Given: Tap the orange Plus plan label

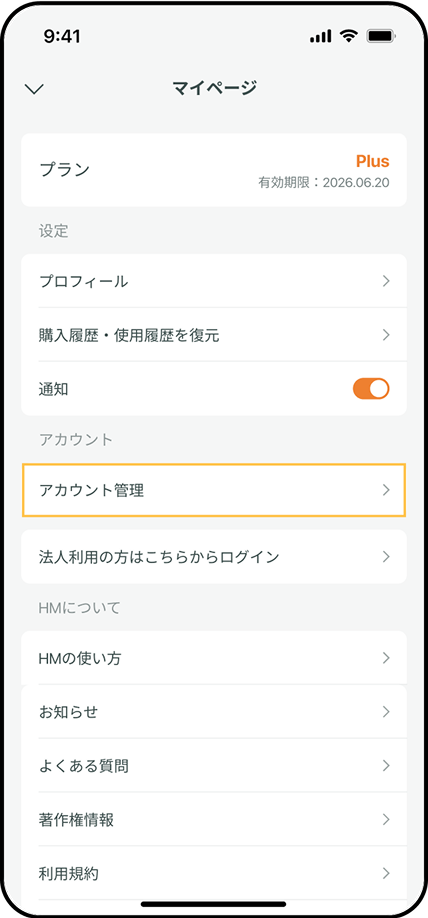Looking at the screenshot, I should 372,161.
